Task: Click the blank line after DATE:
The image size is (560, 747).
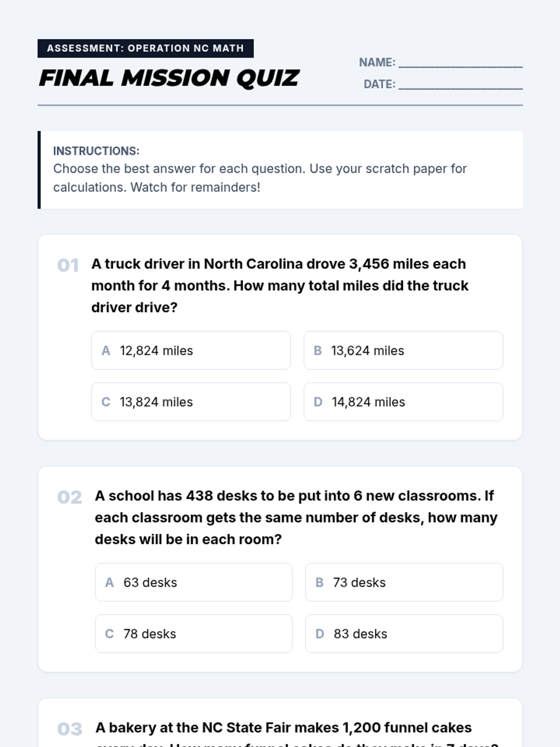Action: [x=460, y=85]
